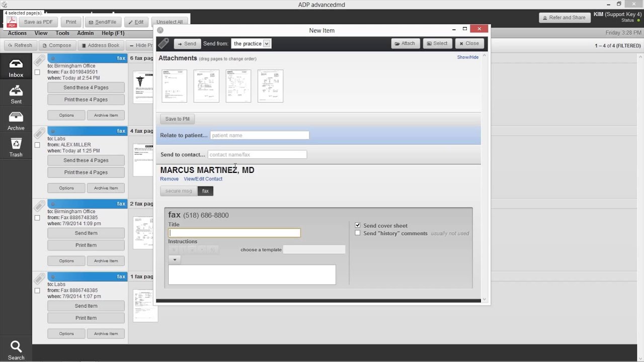Click View/Edit Contact link
Image resolution: width=644 pixels, height=362 pixels.
203,179
